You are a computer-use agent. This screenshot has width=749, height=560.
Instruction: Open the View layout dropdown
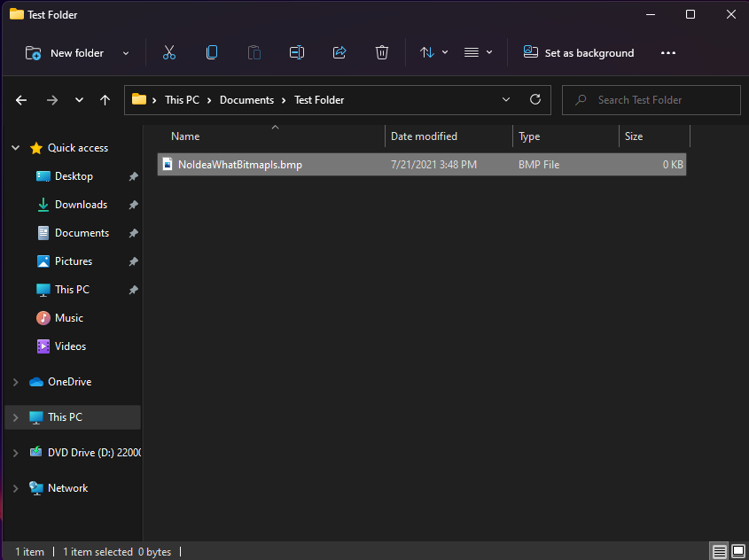tap(478, 52)
